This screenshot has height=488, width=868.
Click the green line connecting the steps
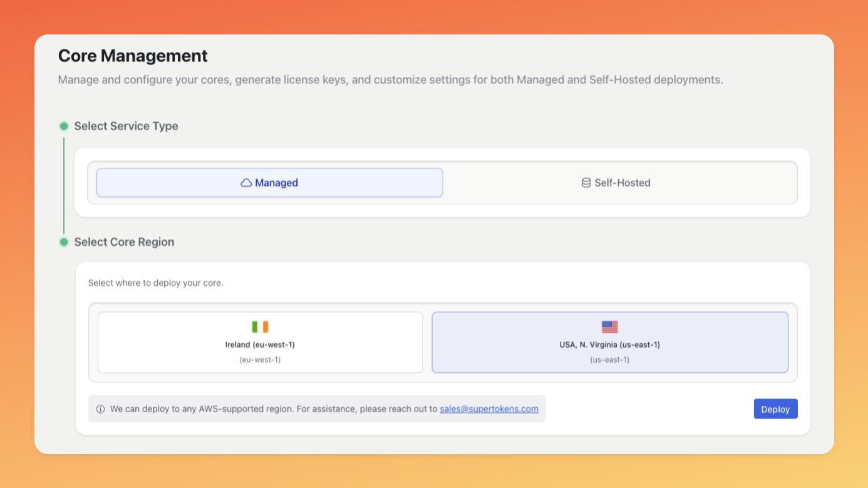[x=63, y=185]
